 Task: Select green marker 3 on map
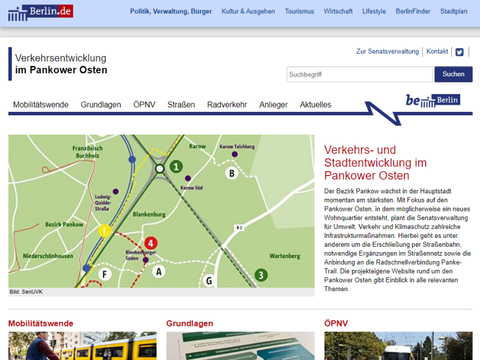261,275
